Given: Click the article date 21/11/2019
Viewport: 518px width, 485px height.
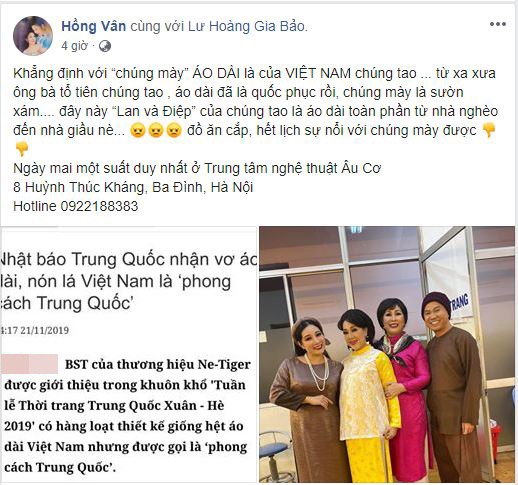Looking at the screenshot, I should click(x=45, y=330).
